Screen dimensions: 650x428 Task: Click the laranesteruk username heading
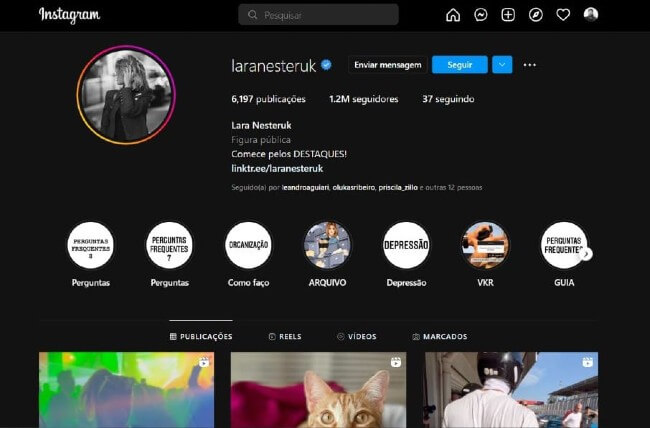coord(274,66)
